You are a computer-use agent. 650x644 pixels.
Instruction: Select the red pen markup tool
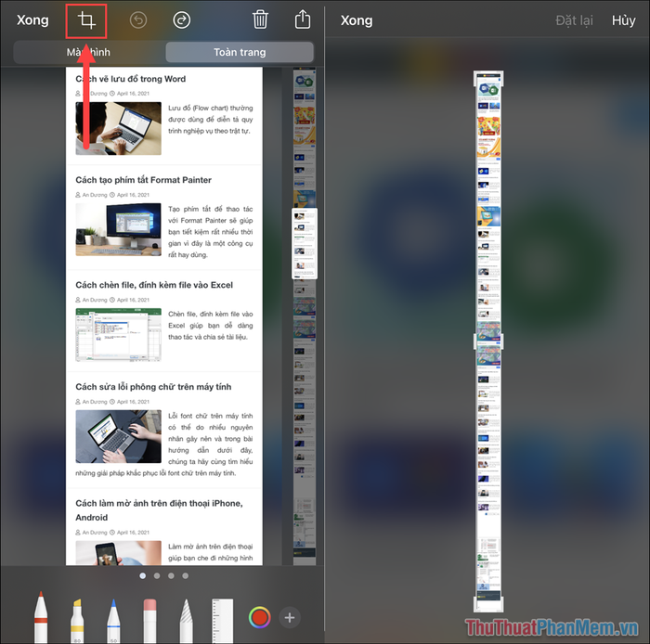41,617
